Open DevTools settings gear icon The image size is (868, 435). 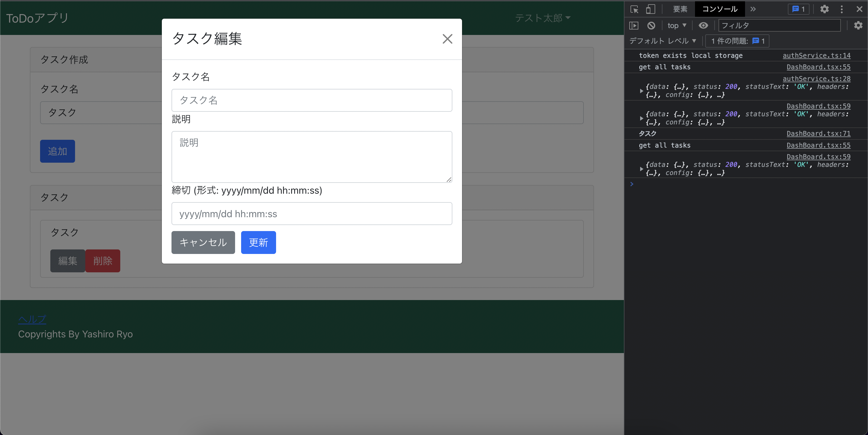pyautogui.click(x=824, y=9)
